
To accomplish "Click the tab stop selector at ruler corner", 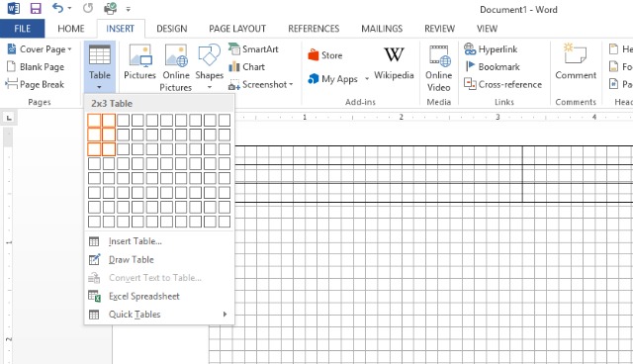I will [x=9, y=118].
